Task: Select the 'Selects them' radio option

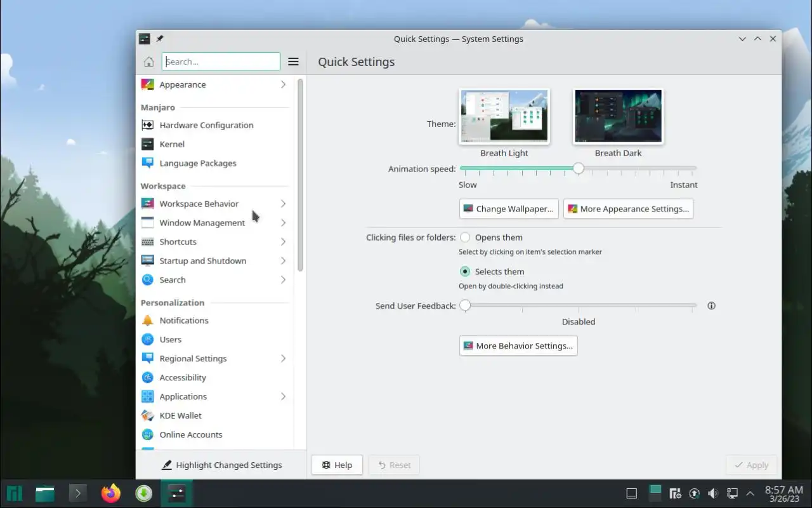Action: (465, 272)
